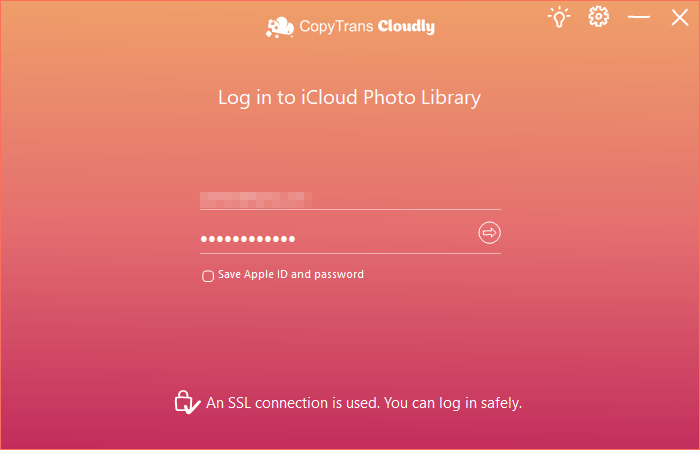700x450 pixels.
Task: Click the blurred Apple ID text
Action: (x=256, y=198)
